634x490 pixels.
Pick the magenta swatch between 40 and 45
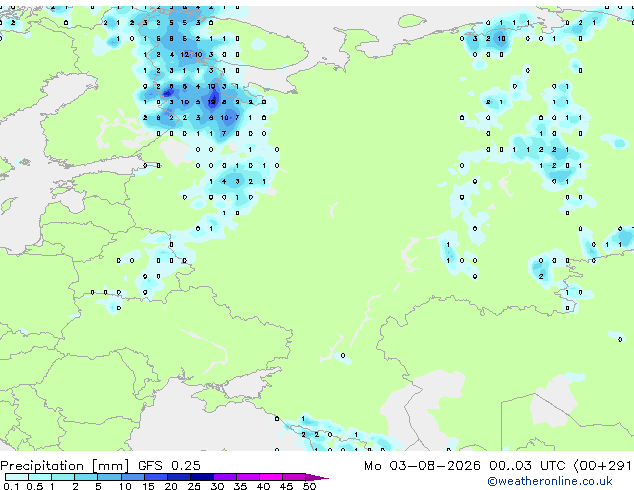tap(271, 477)
